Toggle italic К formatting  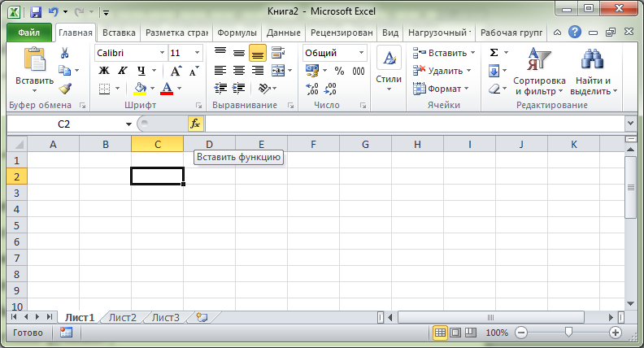122,71
